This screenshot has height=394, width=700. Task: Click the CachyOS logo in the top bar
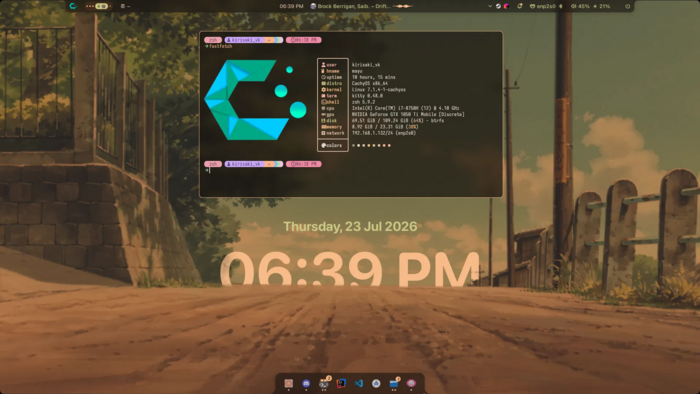click(x=73, y=6)
